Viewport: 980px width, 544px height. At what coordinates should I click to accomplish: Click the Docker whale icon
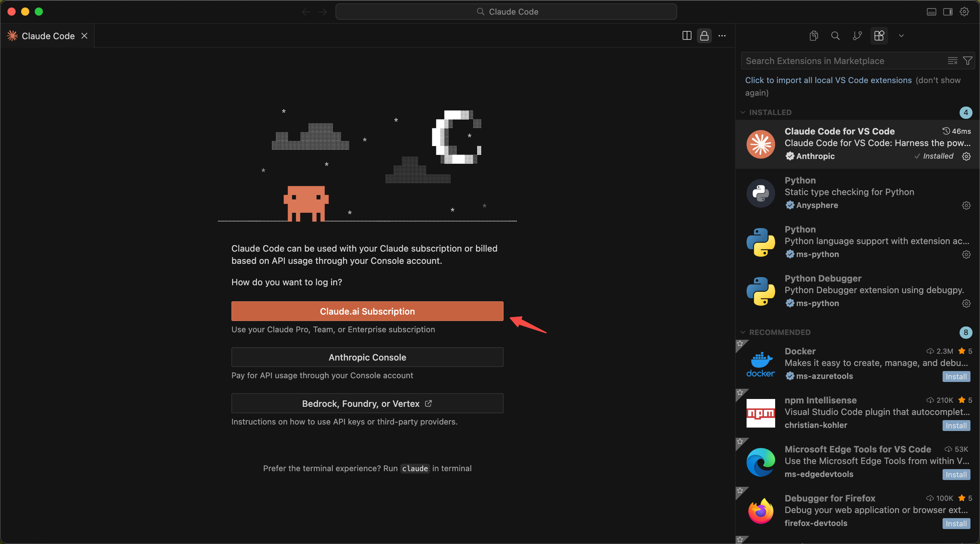761,364
